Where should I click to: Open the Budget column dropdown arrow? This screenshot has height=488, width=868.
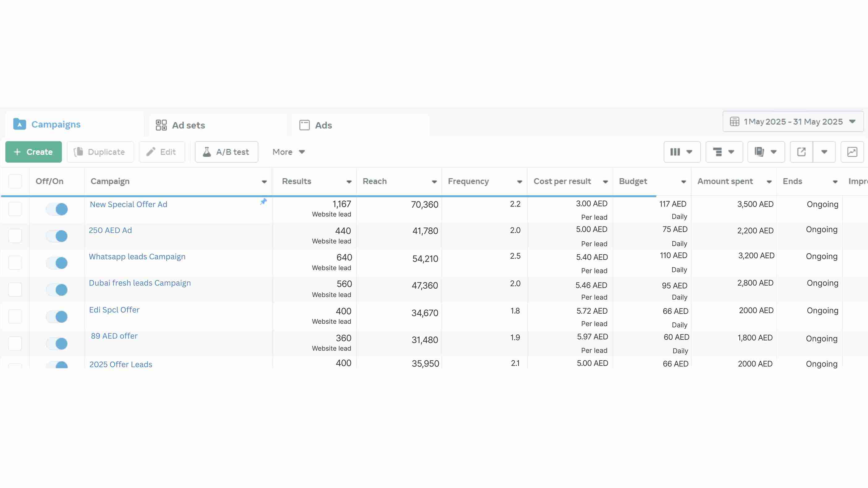tap(684, 182)
